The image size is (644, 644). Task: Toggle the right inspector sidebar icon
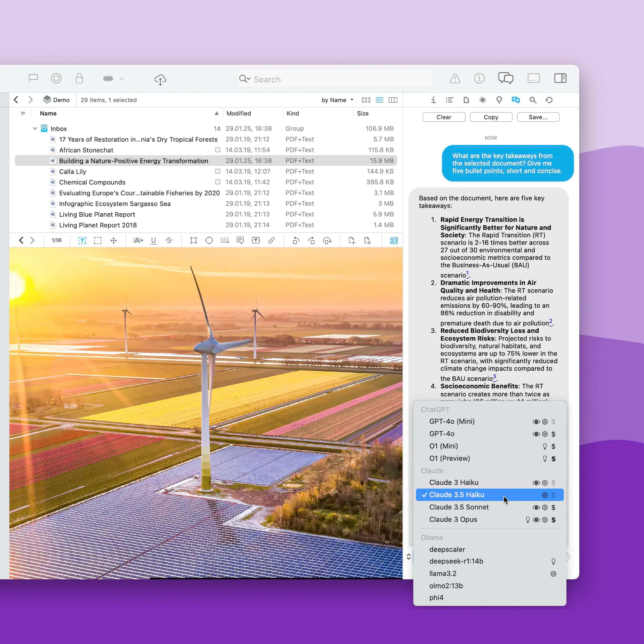[x=560, y=78]
